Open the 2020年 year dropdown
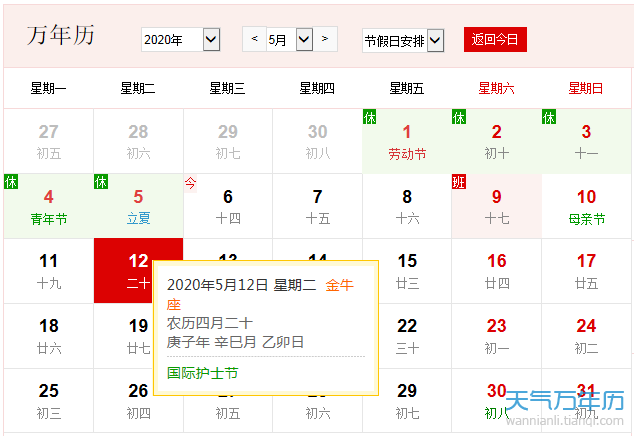This screenshot has height=436, width=634. [181, 40]
